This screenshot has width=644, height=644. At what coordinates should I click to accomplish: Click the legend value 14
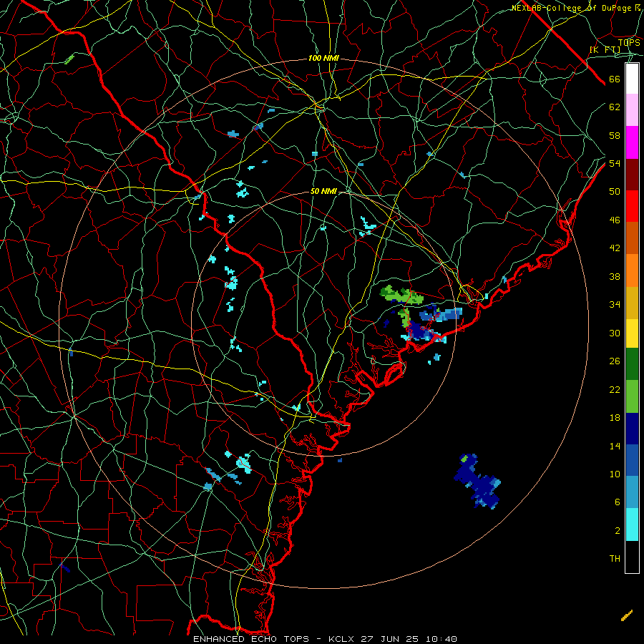click(615, 446)
